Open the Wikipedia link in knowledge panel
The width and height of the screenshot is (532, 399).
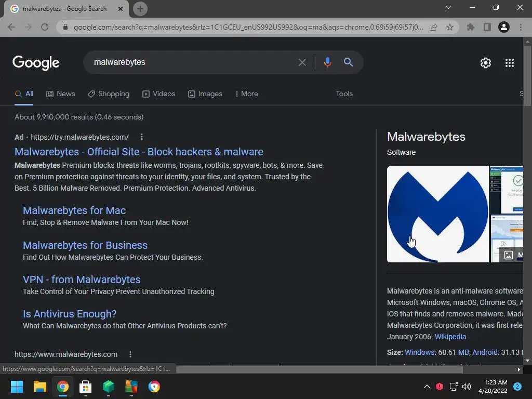click(x=450, y=337)
